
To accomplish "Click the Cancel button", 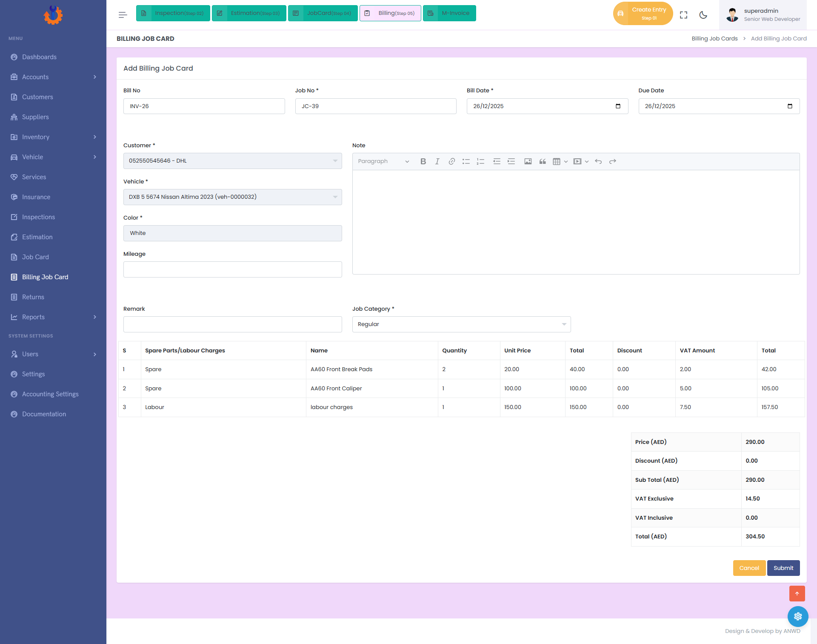I will pos(749,568).
